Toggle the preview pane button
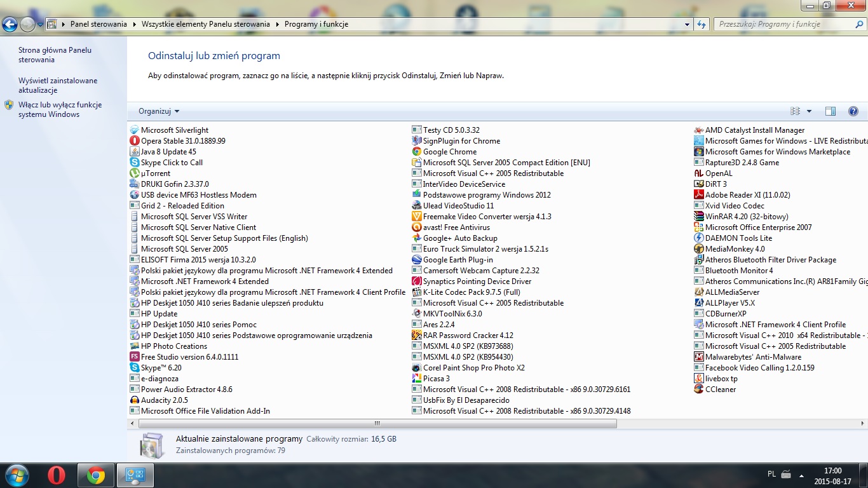Image resolution: width=868 pixels, height=488 pixels. pyautogui.click(x=830, y=111)
